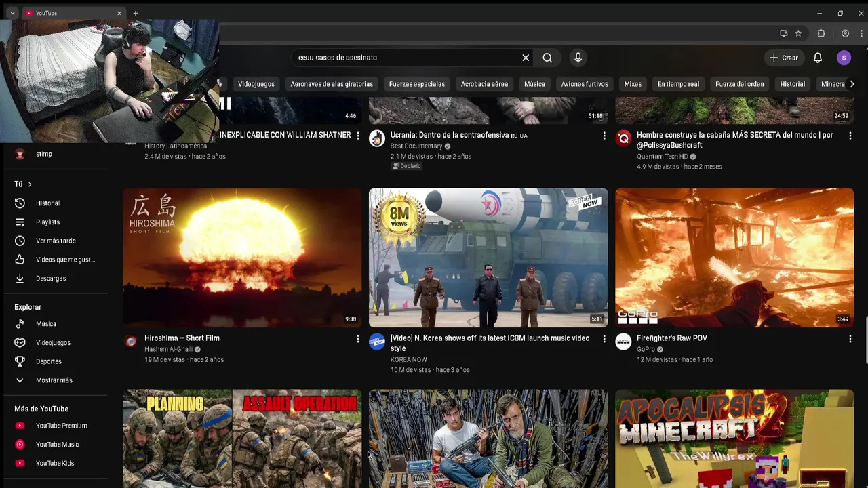The width and height of the screenshot is (868, 488).
Task: Open the Ucrania contraofensiva video title
Action: [458, 135]
